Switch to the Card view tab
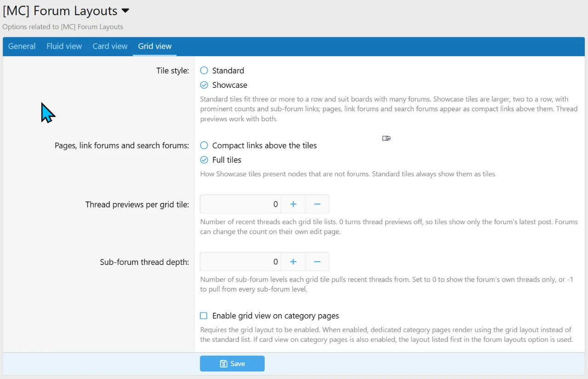Image resolution: width=588 pixels, height=379 pixels. 110,46
